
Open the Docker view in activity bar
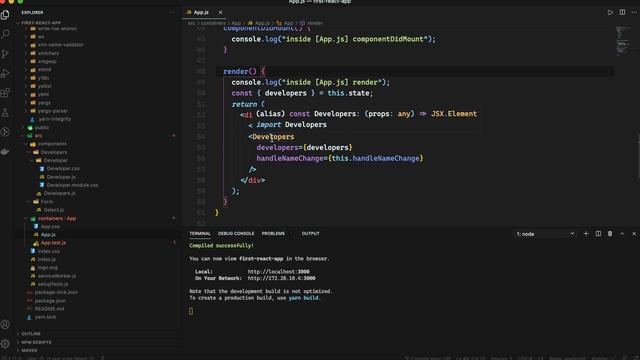(x=5, y=151)
